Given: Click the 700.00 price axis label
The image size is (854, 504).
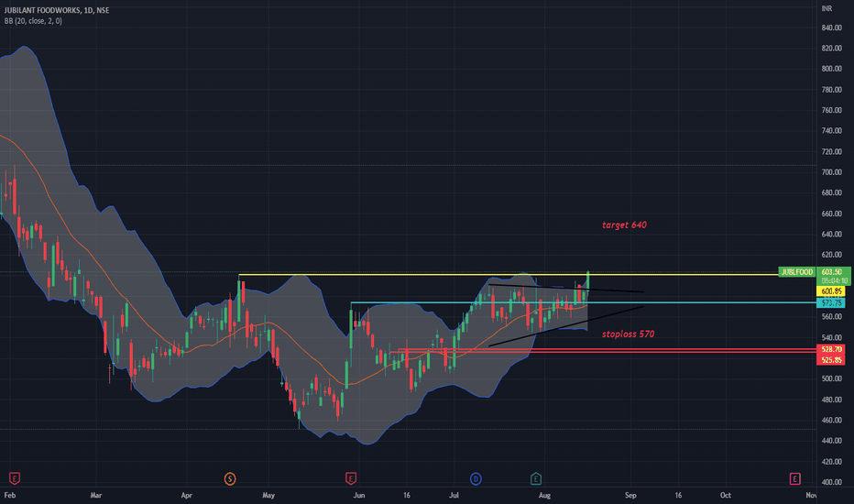Looking at the screenshot, I should pyautogui.click(x=831, y=172).
